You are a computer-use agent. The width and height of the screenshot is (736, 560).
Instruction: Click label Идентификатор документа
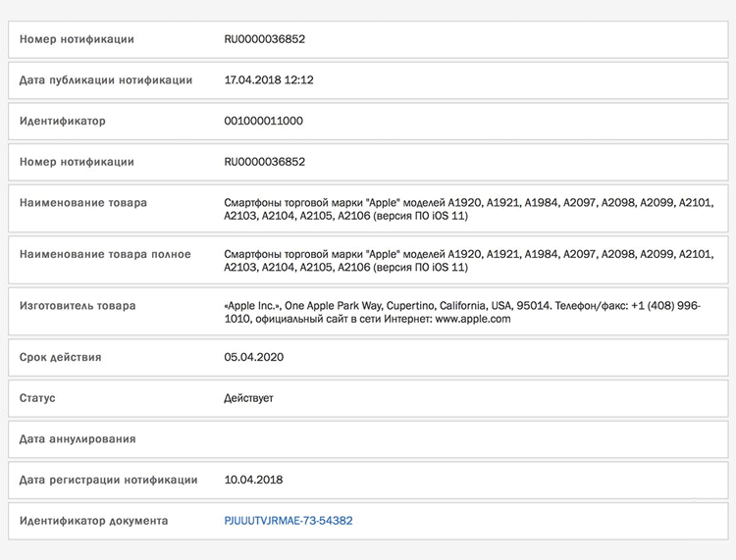coord(93,521)
